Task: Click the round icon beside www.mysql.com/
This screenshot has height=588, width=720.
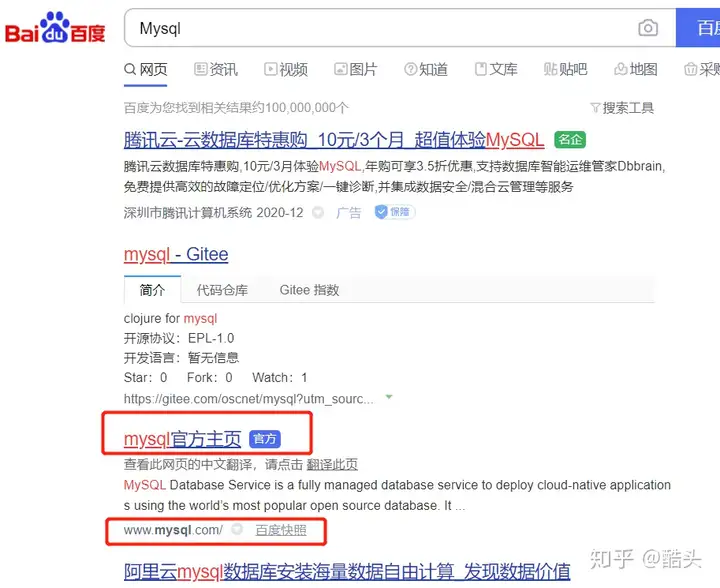Action: coord(237,530)
